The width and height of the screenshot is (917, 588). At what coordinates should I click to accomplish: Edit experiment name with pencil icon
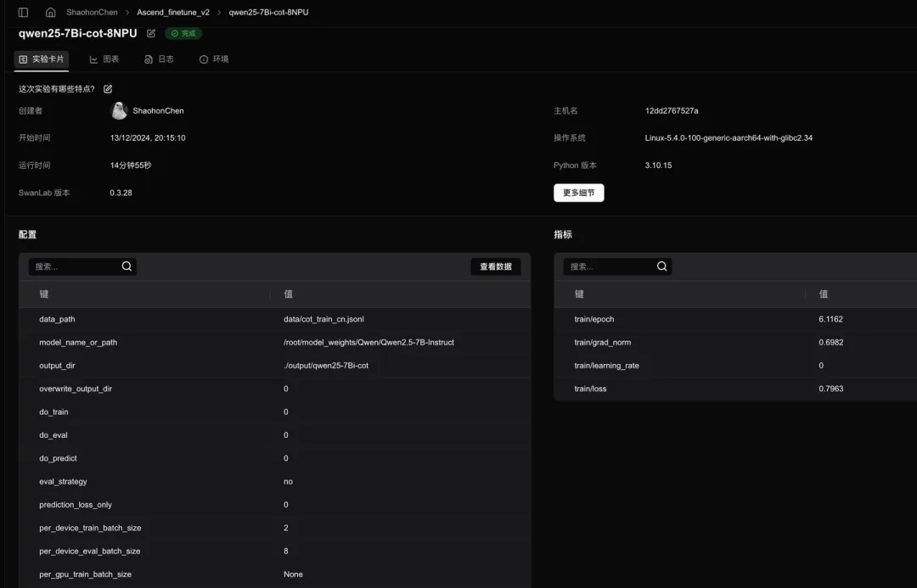tap(151, 33)
